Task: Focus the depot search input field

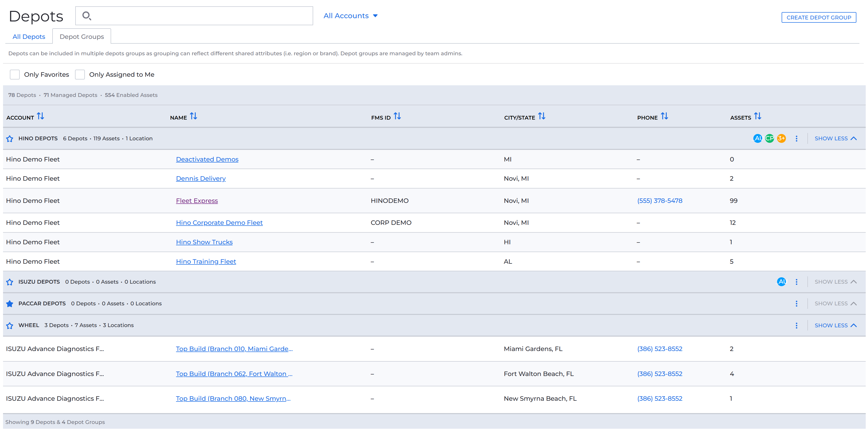Action: point(194,16)
